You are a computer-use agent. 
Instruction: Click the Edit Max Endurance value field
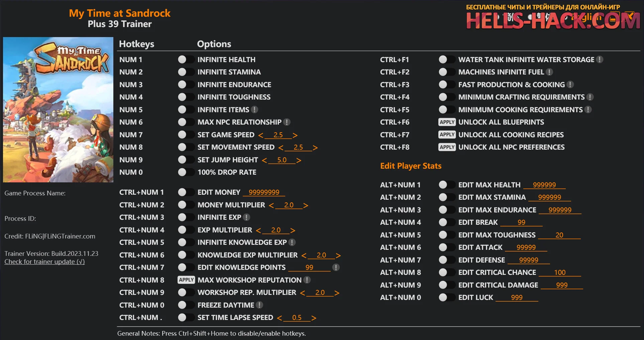pos(560,210)
